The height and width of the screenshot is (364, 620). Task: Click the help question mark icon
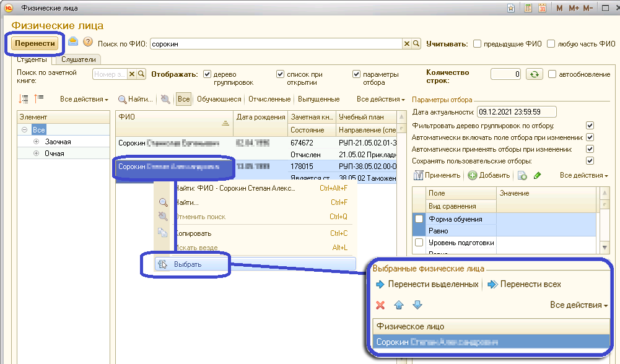(x=88, y=42)
